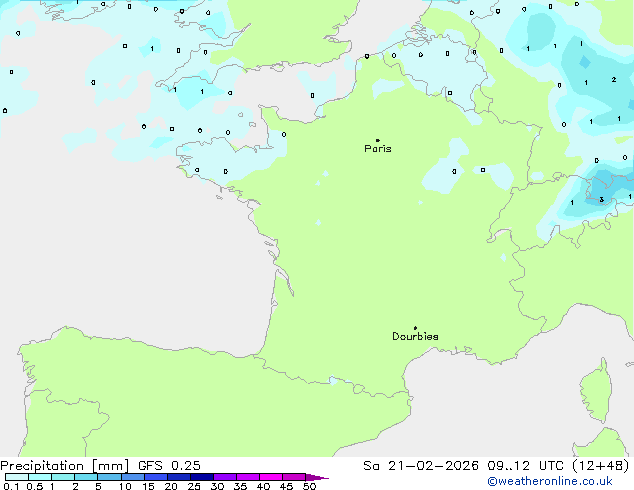Pick the 10–15 mm blue legend swatch

click(133, 477)
